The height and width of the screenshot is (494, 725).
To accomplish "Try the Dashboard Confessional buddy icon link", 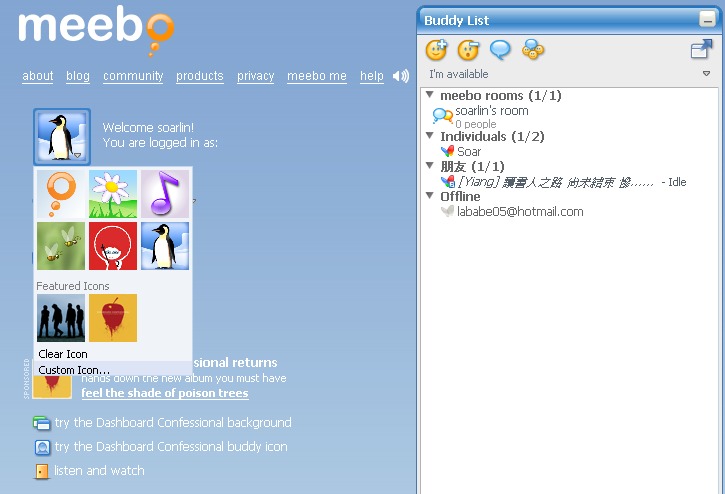I will [171, 447].
